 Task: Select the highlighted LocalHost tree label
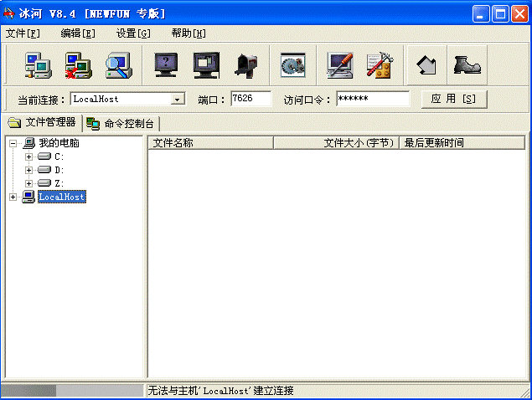coord(62,197)
